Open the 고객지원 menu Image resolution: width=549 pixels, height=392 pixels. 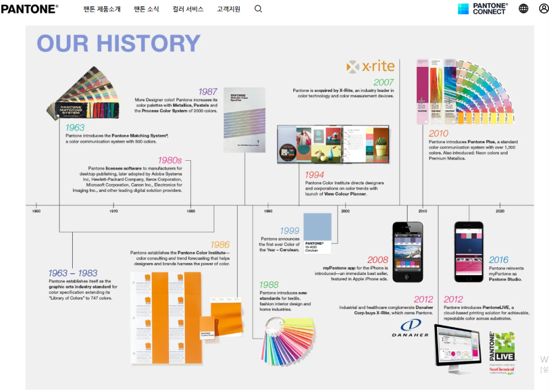pos(228,9)
